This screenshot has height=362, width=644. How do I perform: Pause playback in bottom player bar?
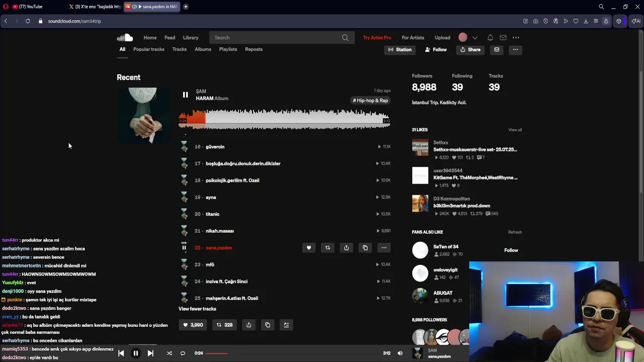point(135,353)
